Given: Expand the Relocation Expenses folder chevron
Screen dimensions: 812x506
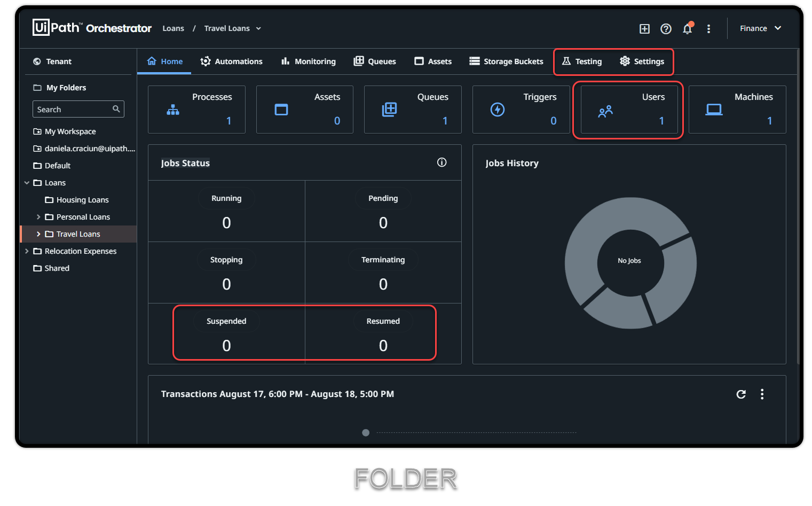Looking at the screenshot, I should (x=27, y=251).
